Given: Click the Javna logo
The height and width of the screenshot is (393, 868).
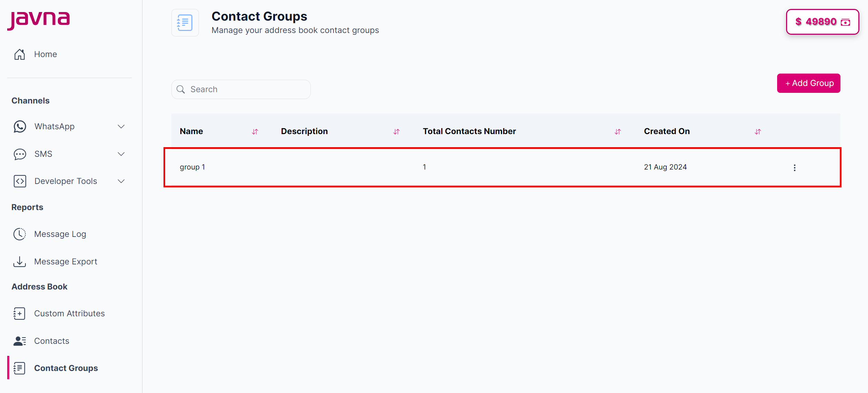Looking at the screenshot, I should point(39,20).
